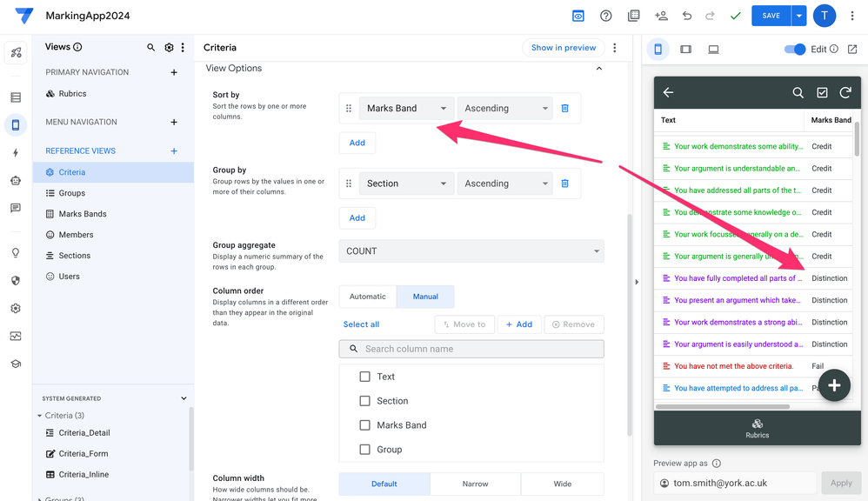The width and height of the screenshot is (868, 501).
Task: Check the Group column checkbox
Action: 364,450
